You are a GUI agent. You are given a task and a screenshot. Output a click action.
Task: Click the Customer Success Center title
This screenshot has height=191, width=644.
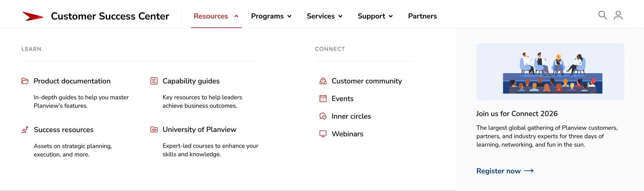110,16
